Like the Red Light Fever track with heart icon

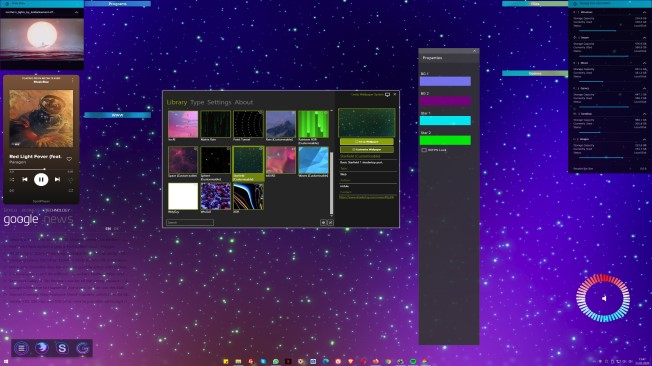[x=69, y=159]
